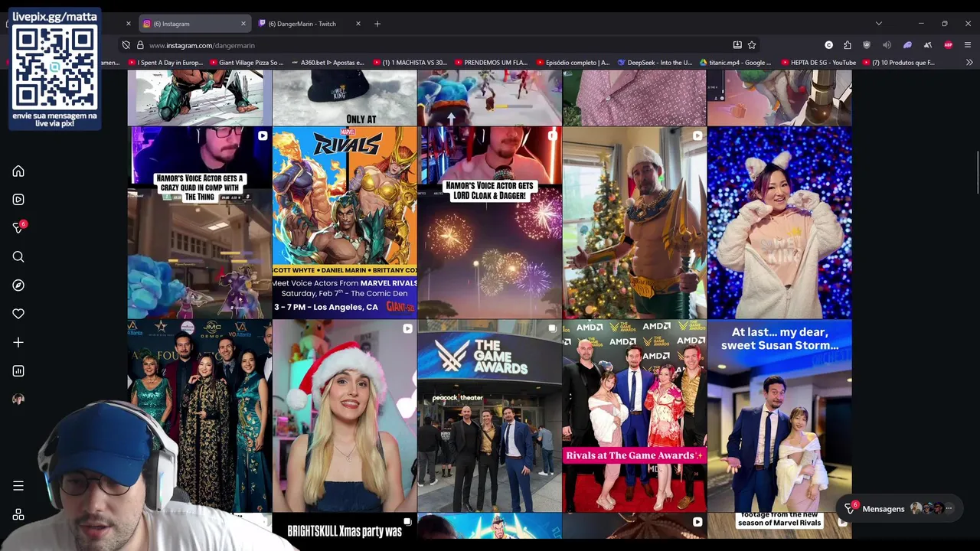Switch to the Instagram tab
The width and height of the screenshot is (980, 551).
click(x=195, y=24)
